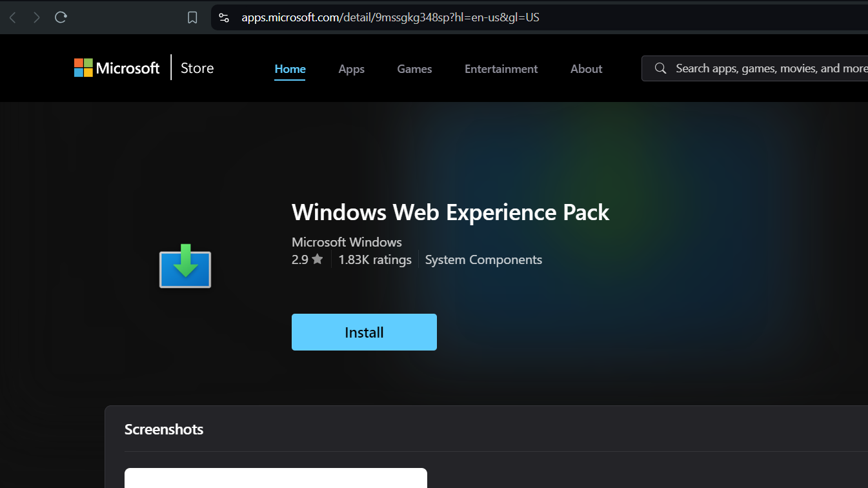Screen dimensions: 868x488
Task: Open site settings icon in the address bar
Action: (x=224, y=17)
